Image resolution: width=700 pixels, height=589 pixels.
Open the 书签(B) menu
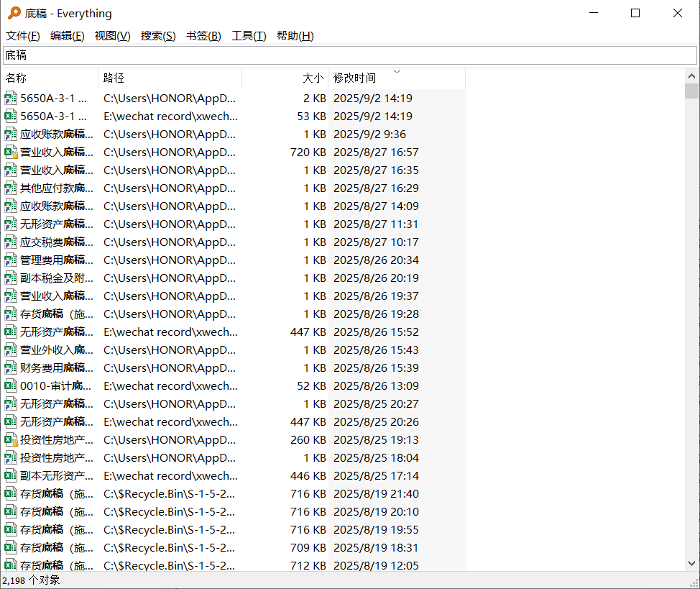203,36
